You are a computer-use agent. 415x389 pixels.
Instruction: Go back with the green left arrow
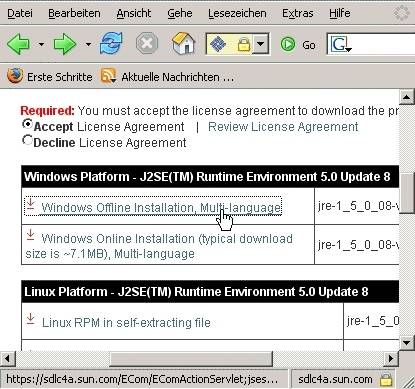tap(18, 44)
